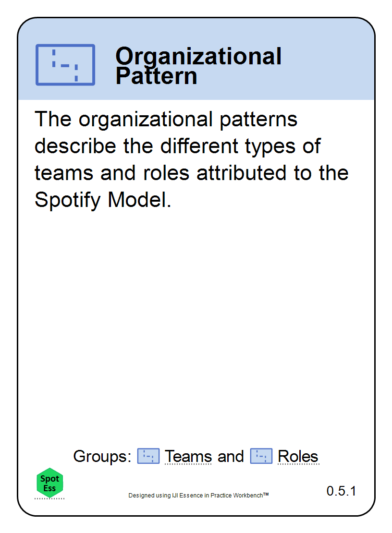Click the word 'and' between Teams and Roles
This screenshot has width=392, height=533.
coord(231,456)
